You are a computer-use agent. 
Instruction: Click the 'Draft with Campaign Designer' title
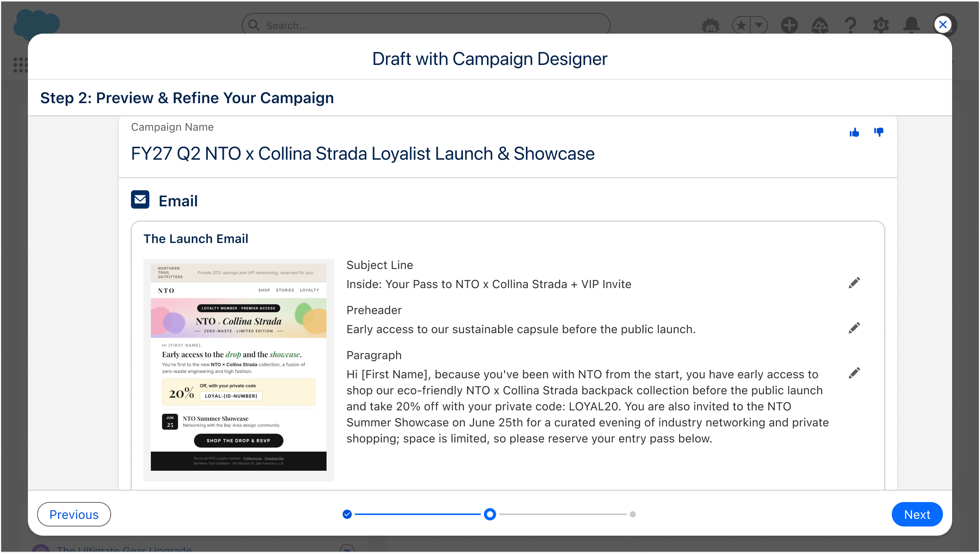[490, 59]
